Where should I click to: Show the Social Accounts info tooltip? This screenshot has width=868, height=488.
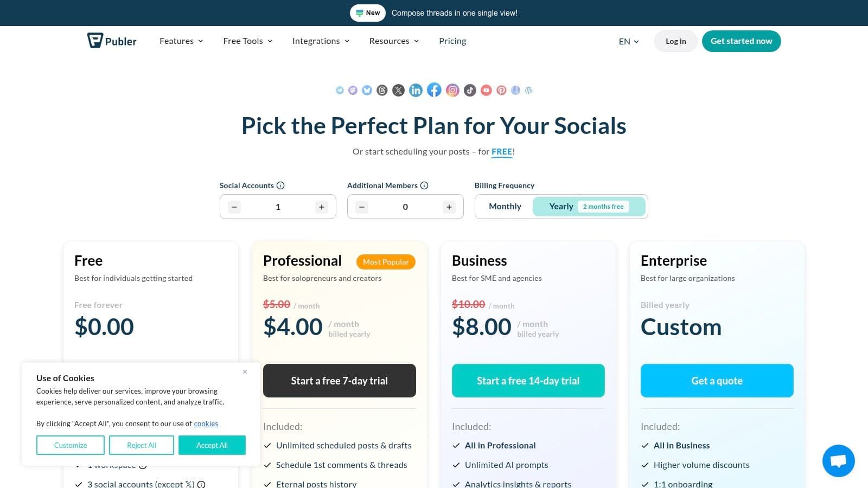click(280, 185)
